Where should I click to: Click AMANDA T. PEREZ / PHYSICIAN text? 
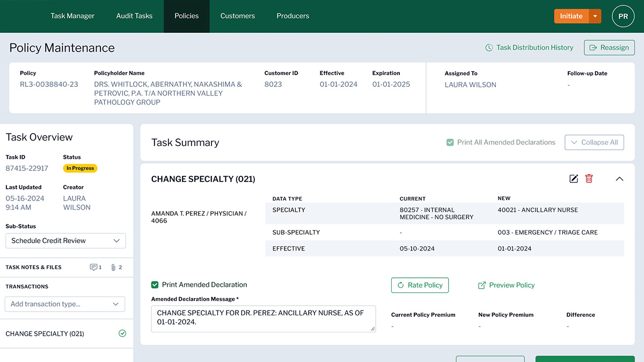199,217
